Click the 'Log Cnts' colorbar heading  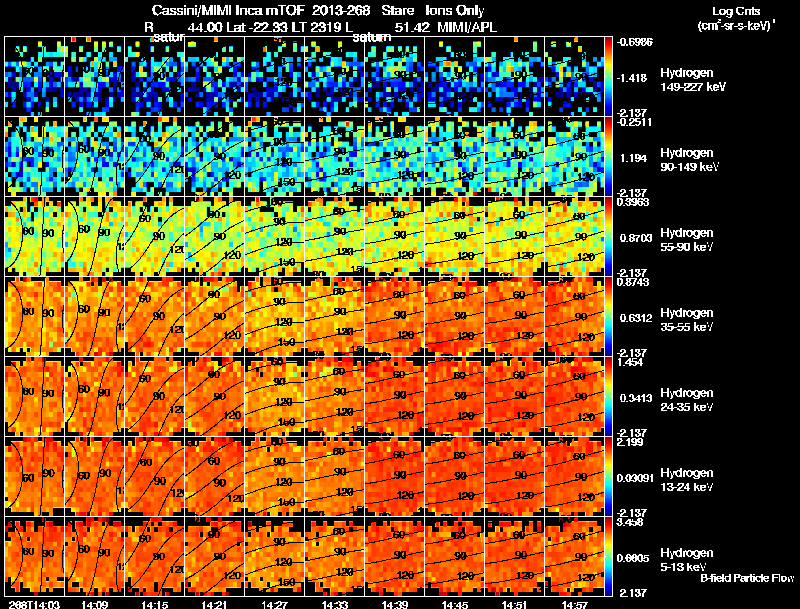coord(736,11)
